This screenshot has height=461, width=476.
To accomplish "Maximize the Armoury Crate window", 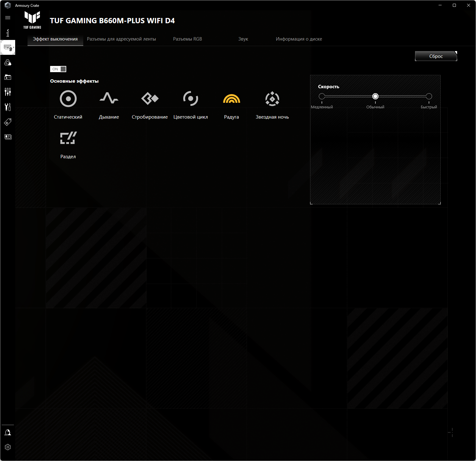I will pos(454,5).
